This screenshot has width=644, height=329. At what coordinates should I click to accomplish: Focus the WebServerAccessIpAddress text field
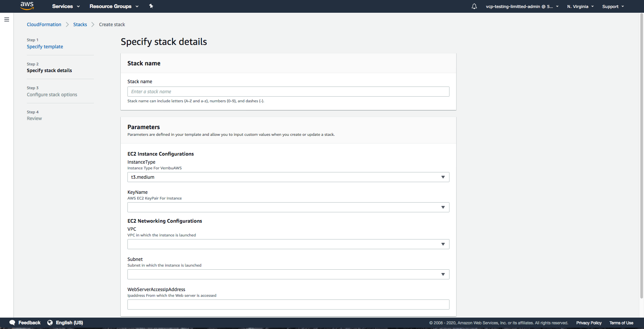(288, 305)
